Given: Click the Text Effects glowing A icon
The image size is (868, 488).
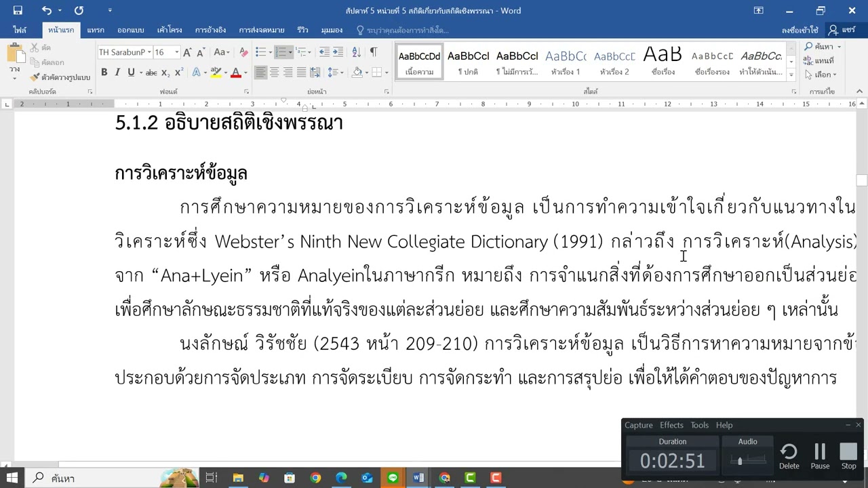Looking at the screenshot, I should 196,73.
